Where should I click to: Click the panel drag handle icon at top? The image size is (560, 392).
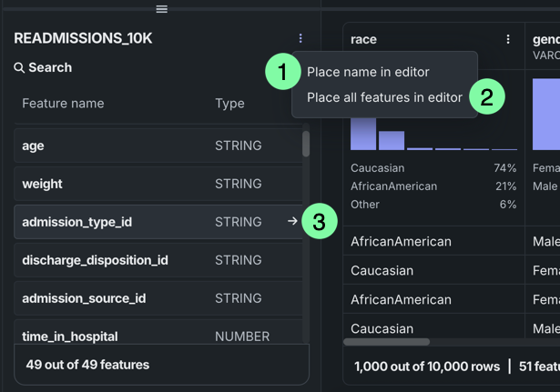point(161,9)
